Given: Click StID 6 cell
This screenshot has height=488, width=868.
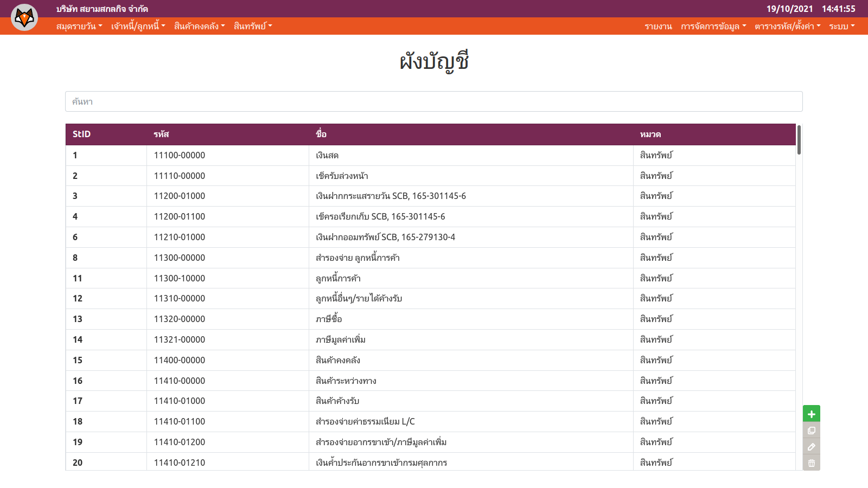Looking at the screenshot, I should [106, 237].
